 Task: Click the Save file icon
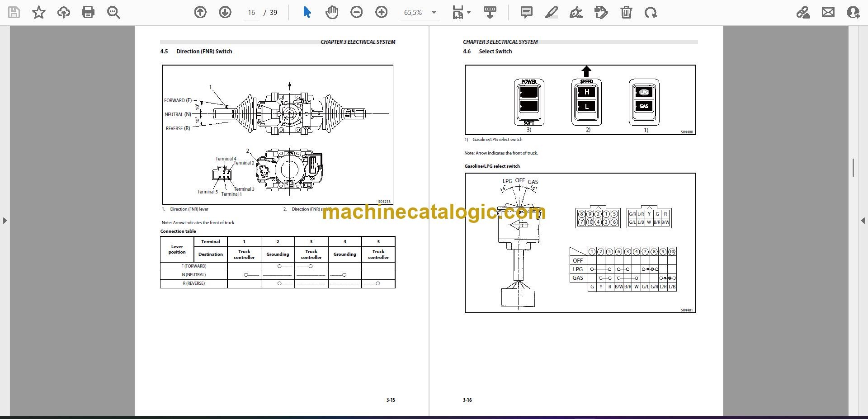point(14,12)
